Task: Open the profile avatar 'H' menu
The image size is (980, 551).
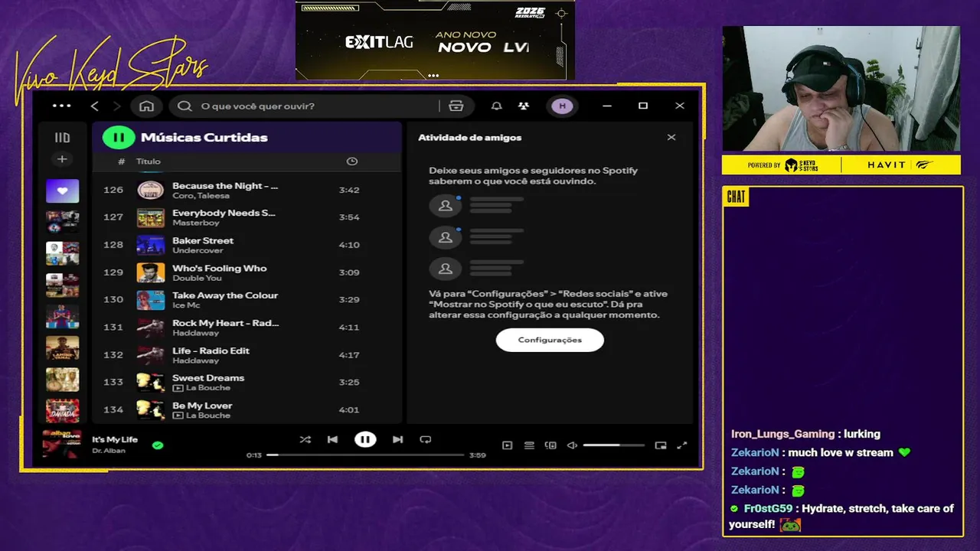Action: (x=562, y=106)
